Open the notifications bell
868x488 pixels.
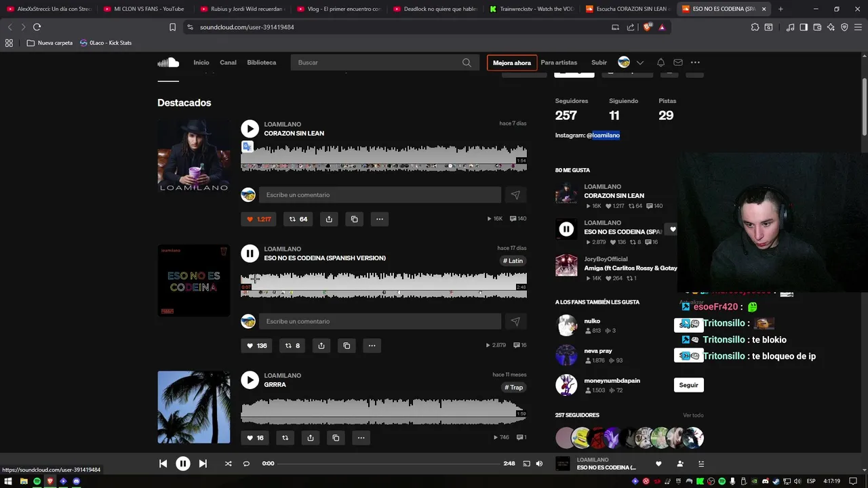(660, 62)
